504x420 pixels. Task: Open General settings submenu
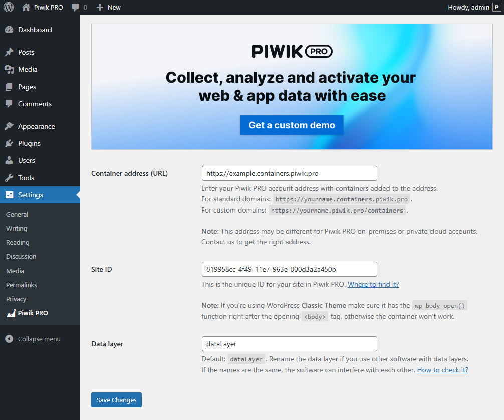17,214
